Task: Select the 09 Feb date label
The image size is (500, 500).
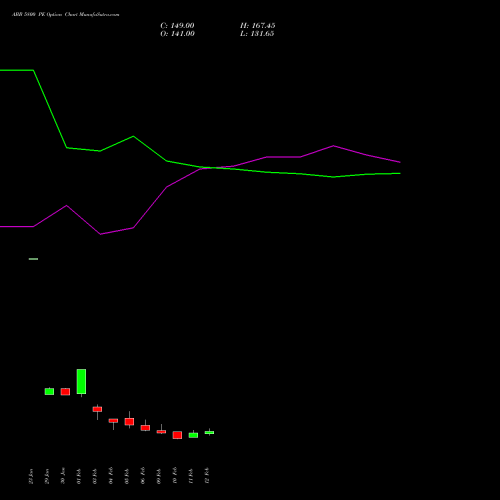Action: (159, 476)
